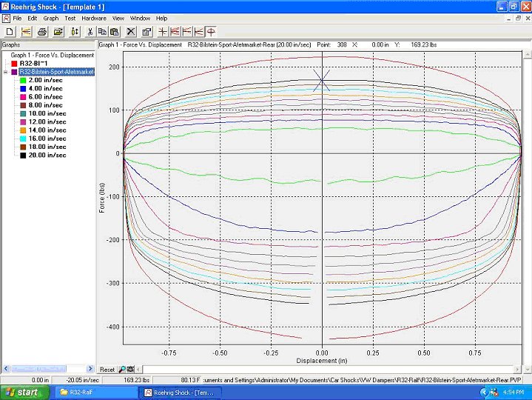Click the New document toolbar icon
This screenshot has height=400, width=532.
[10, 32]
